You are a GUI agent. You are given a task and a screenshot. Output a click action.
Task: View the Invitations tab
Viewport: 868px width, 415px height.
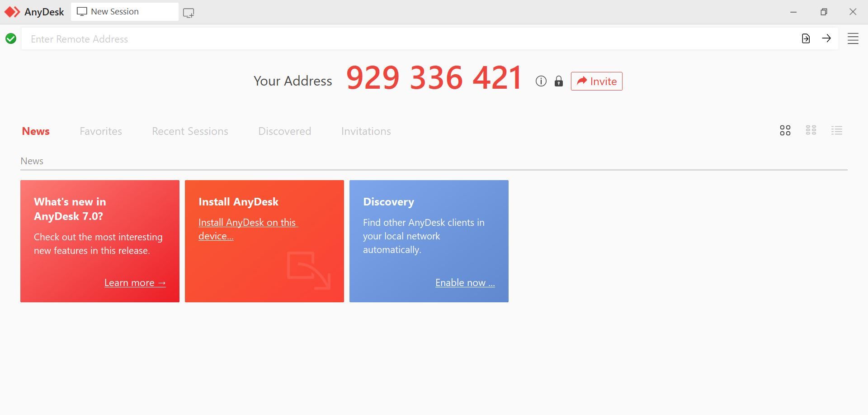366,131
